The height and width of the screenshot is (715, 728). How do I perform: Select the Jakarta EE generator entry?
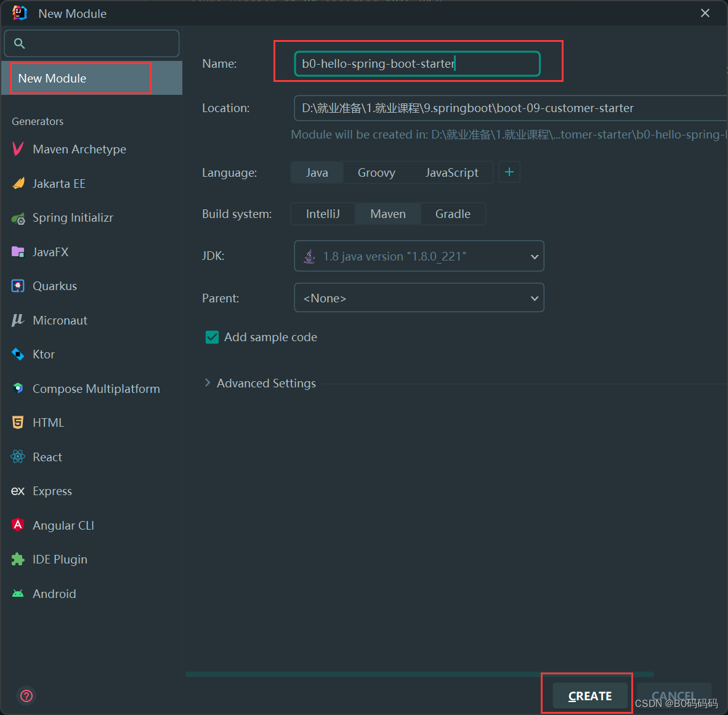point(92,184)
